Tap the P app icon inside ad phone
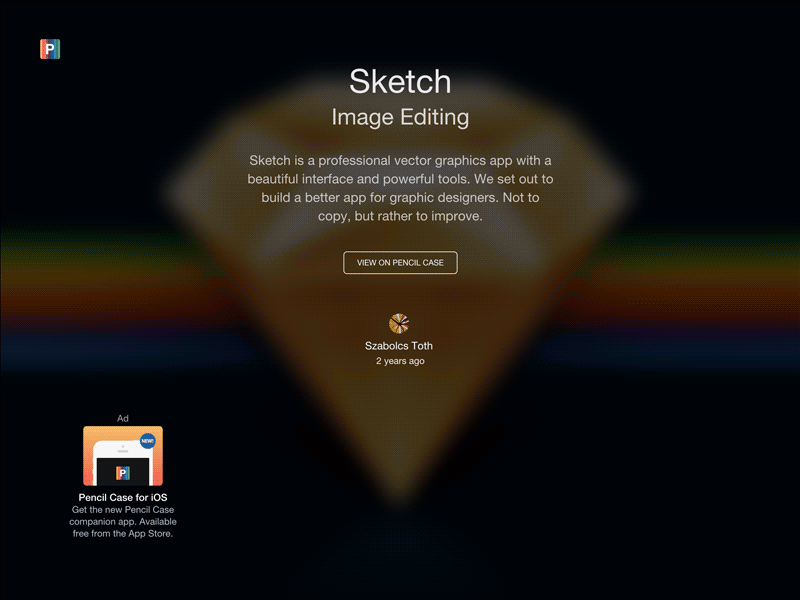Viewport: 800px width, 600px height. [x=123, y=473]
